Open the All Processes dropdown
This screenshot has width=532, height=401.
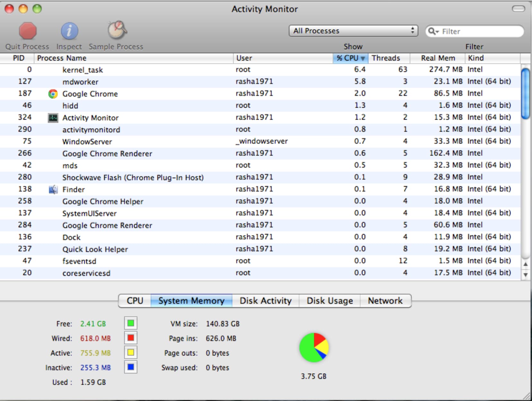[x=353, y=31]
